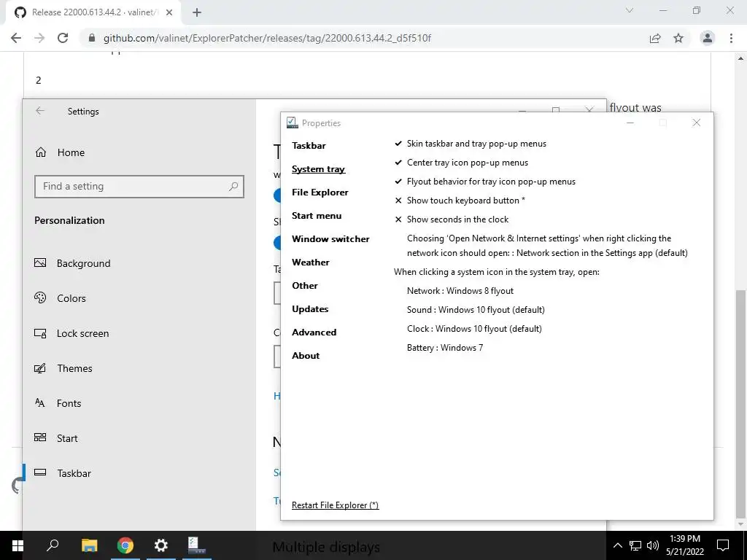Screen dimensions: 747x560
Task: Open Lock screen page in Settings
Action: click(83, 333)
